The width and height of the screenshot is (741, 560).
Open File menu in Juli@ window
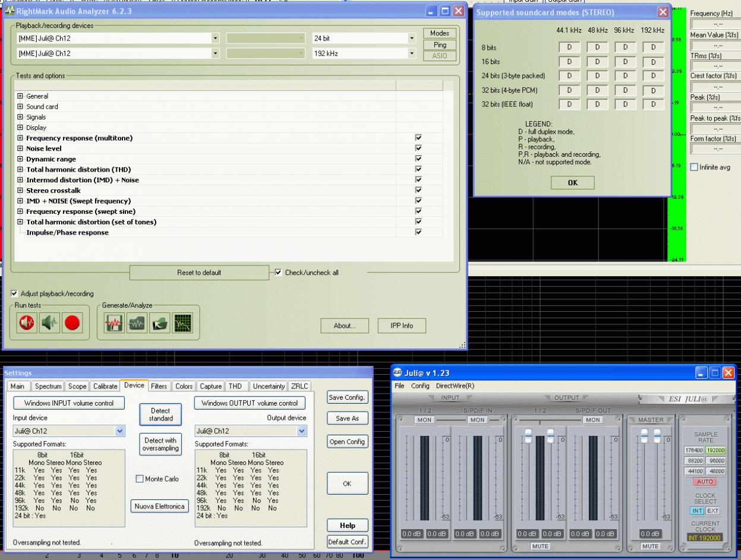[x=400, y=385]
